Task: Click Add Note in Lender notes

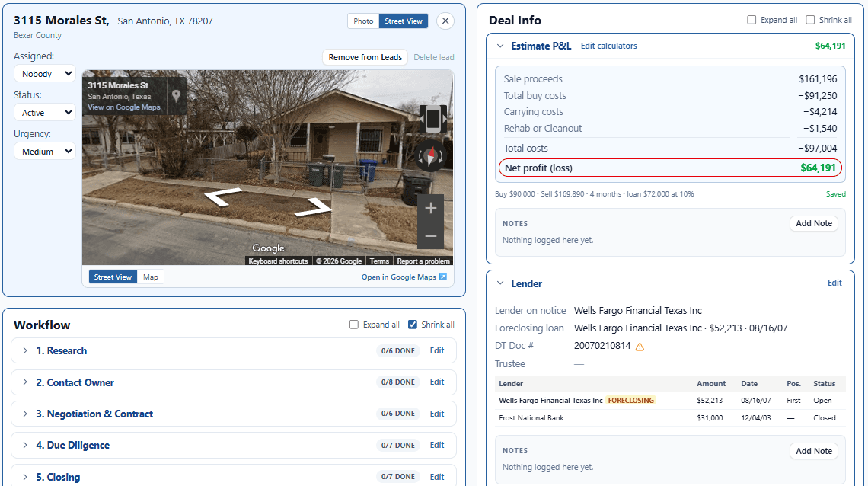Action: [x=814, y=450]
